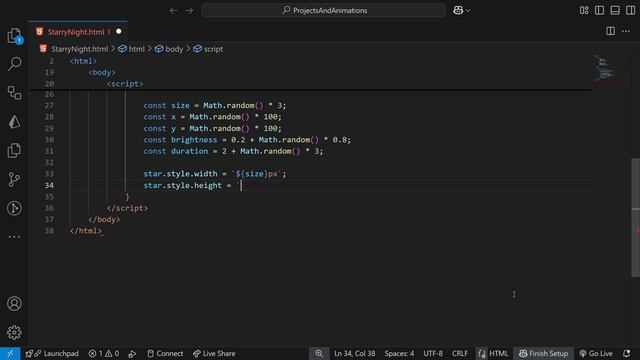
Task: Click the run and debug icon in the status bar
Action: pos(132,353)
